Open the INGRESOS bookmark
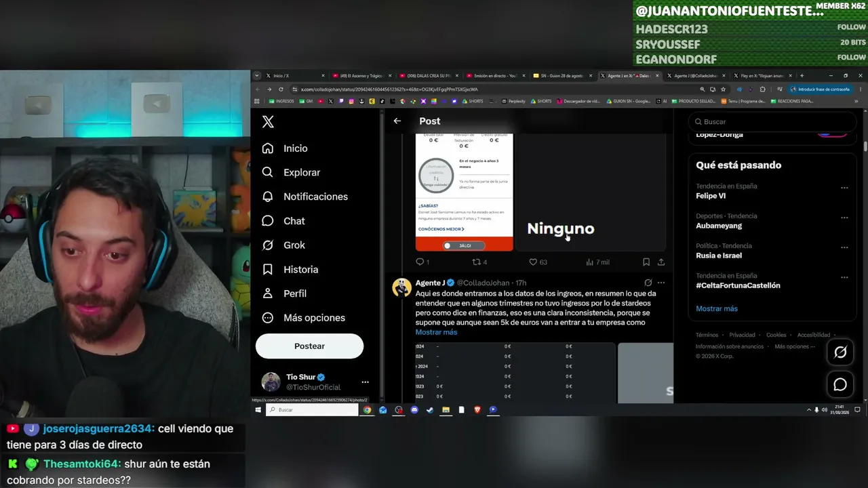 point(281,101)
